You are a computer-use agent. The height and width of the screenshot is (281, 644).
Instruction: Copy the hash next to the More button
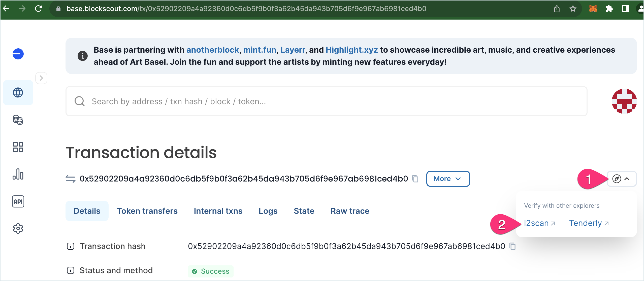point(415,179)
